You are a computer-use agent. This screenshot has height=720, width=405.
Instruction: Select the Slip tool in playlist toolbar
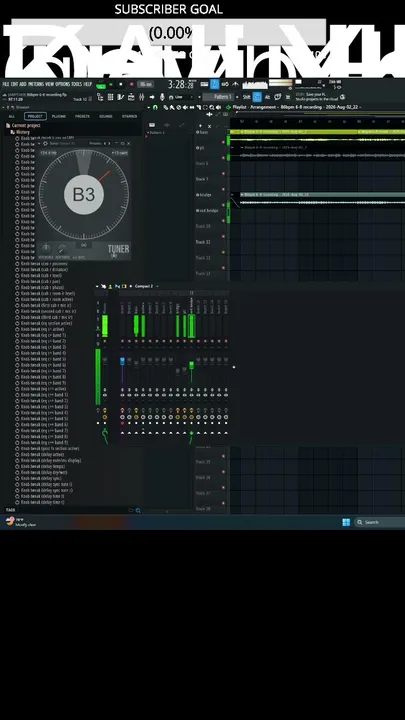tap(191, 107)
